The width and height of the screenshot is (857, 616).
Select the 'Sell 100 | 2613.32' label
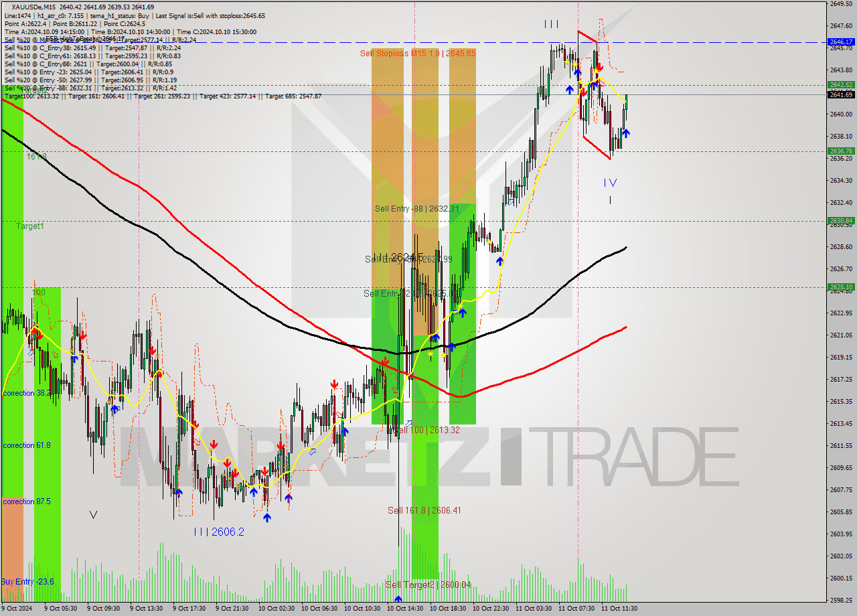click(426, 430)
